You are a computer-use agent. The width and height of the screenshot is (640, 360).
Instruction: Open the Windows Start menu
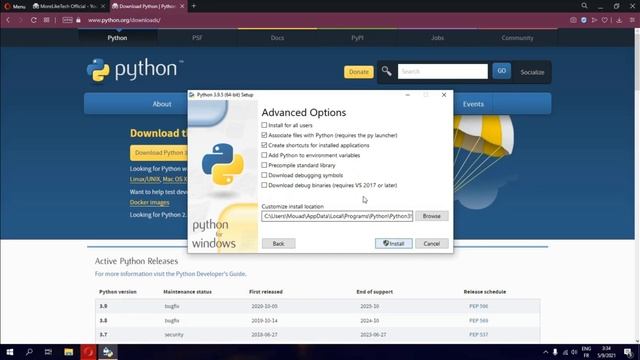10,352
